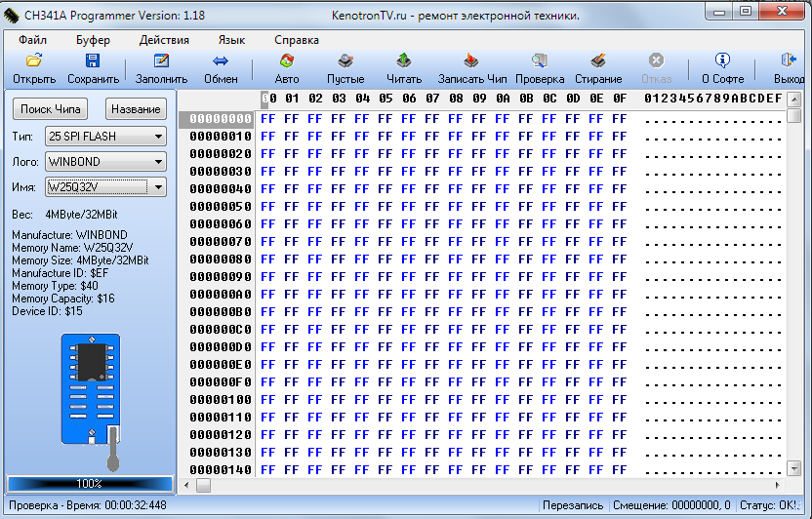Click the Сохранить (Save) floppy disk icon
Image resolution: width=812 pixels, height=519 pixels.
coord(94,61)
